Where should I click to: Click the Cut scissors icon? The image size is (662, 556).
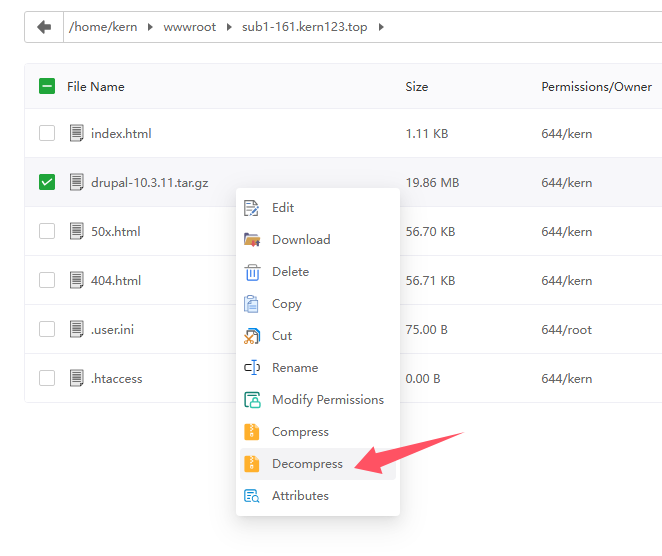tap(252, 336)
